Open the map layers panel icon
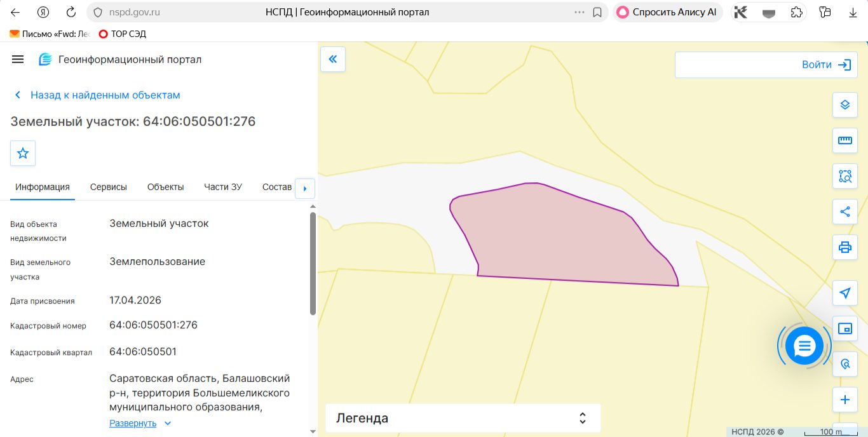 pos(845,105)
